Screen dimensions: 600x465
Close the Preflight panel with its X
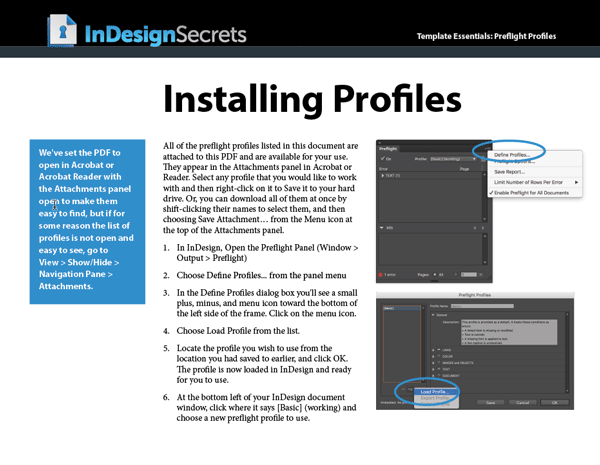tap(380, 143)
